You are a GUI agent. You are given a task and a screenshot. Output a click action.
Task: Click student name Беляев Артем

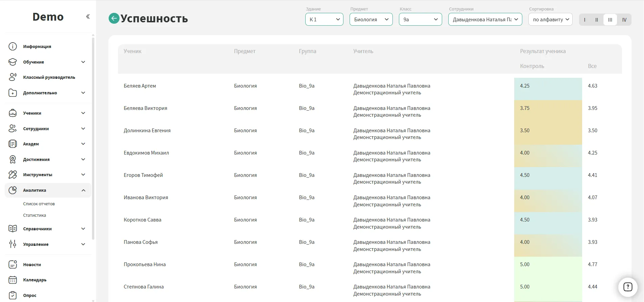140,86
